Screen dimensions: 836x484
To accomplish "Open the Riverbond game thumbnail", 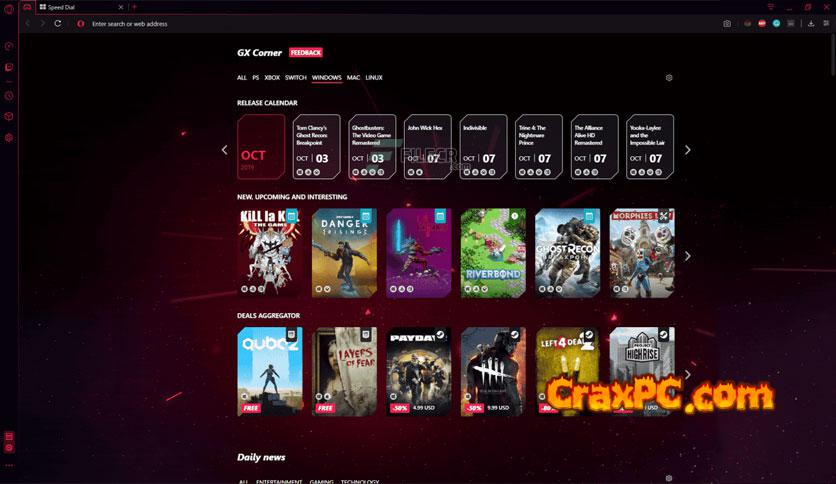I will 493,253.
